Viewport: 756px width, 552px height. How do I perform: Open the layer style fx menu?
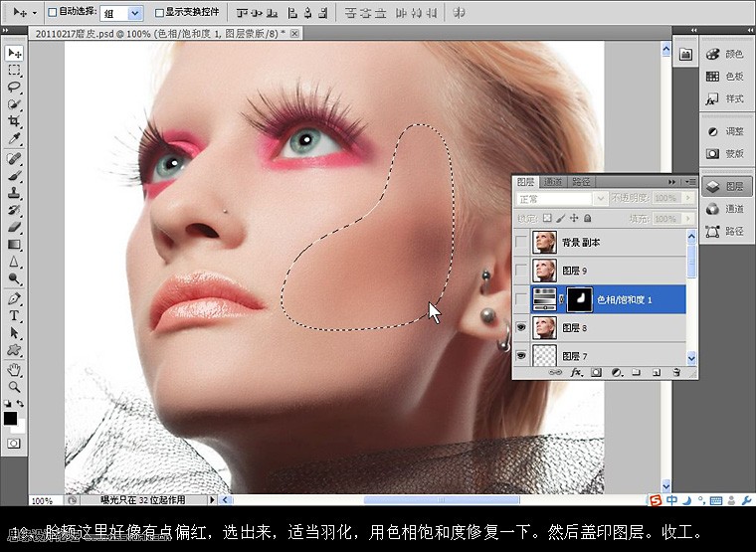[x=576, y=372]
